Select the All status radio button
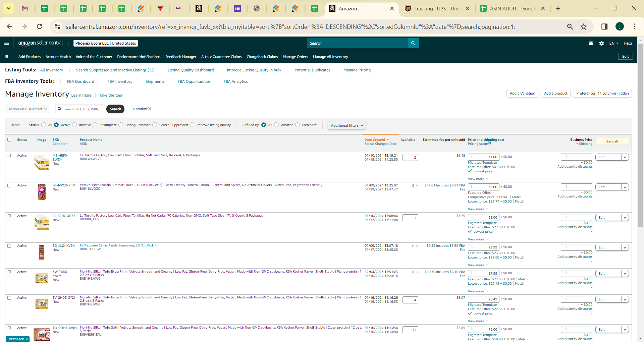 (x=44, y=125)
